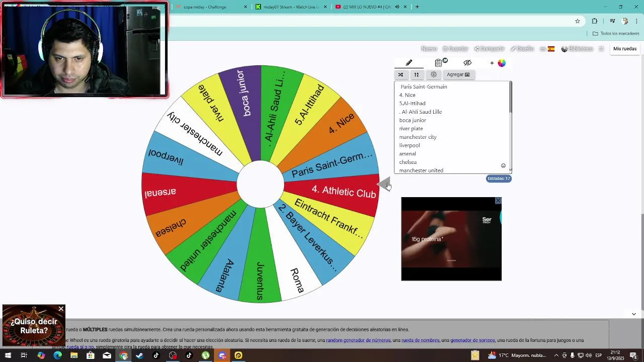Viewport: 644px width, 362px height.
Task: Click 'manchester city' line in entries list
Action: coord(418,137)
